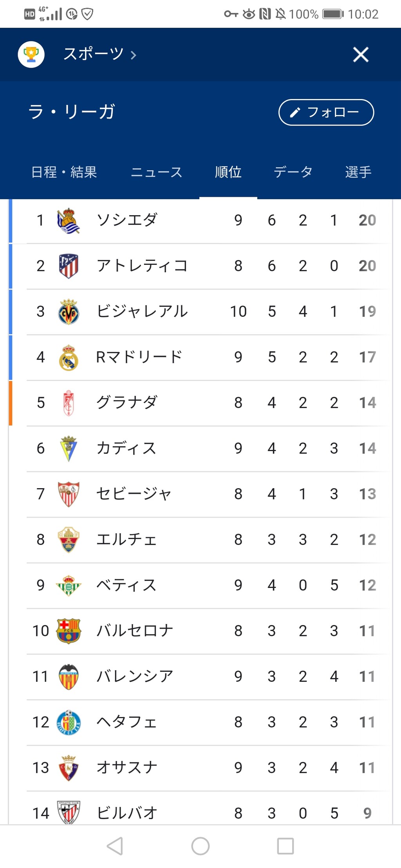Go to the 選手 tab
The height and width of the screenshot is (868, 401).
(x=358, y=172)
